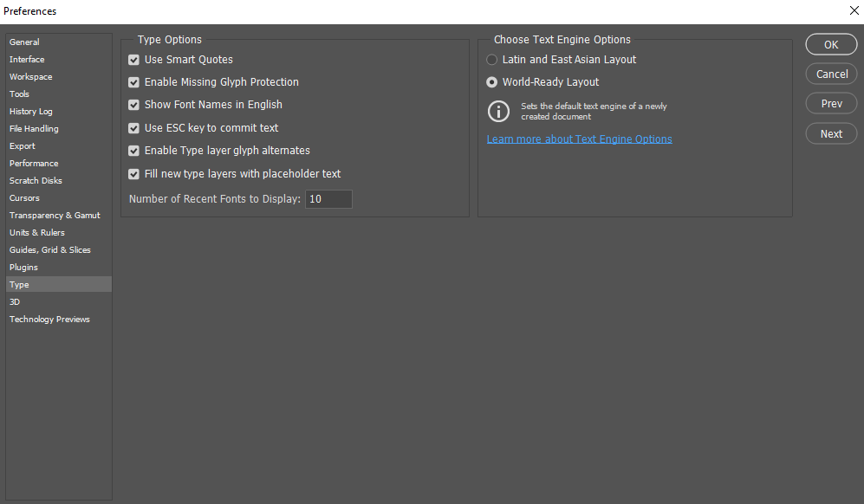Open the Interface preferences category

click(x=27, y=60)
